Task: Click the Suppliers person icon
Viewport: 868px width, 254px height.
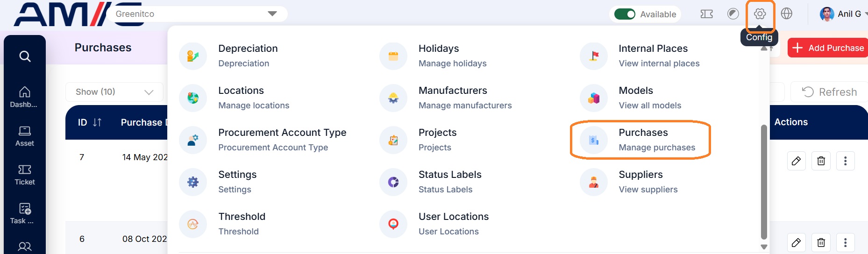Action: coord(594,182)
